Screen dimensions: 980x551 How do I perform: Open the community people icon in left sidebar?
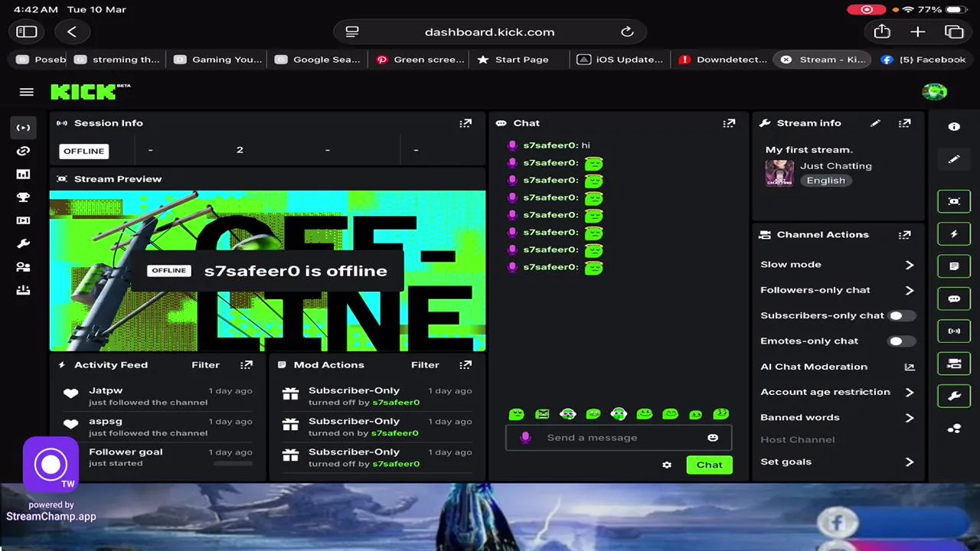[23, 267]
